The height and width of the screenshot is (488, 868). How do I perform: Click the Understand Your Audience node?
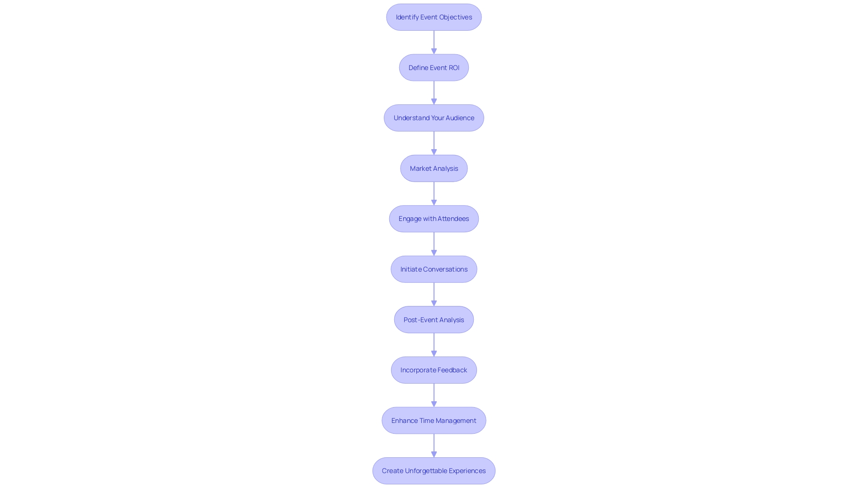pos(434,117)
